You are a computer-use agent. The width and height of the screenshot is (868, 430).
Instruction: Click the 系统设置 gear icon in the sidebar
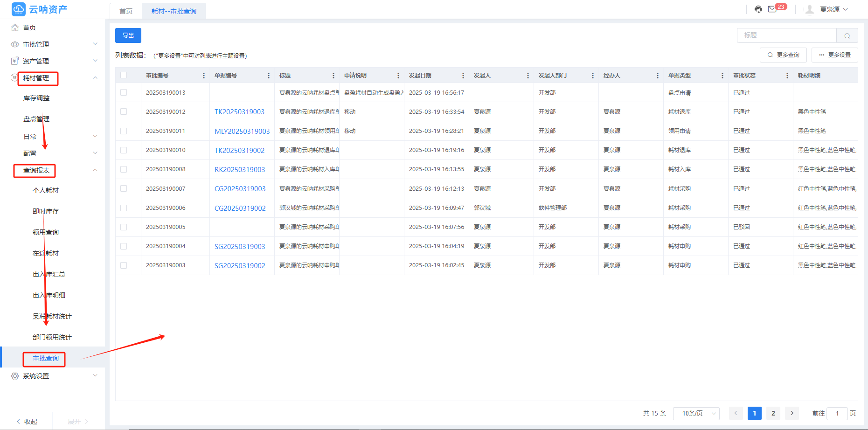click(x=15, y=376)
